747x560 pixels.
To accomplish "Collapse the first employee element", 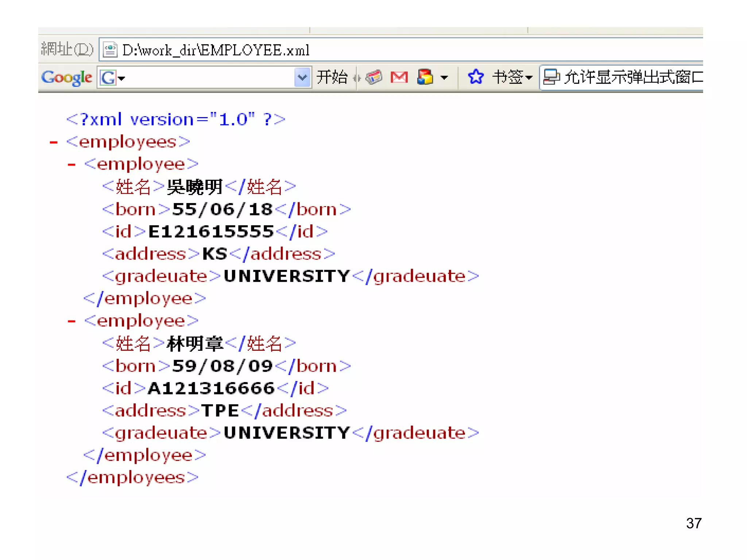I will pos(71,165).
